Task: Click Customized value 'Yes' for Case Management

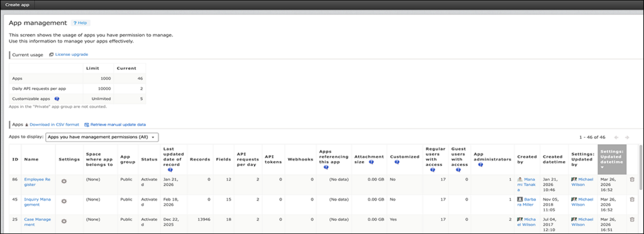Action: pos(394,220)
